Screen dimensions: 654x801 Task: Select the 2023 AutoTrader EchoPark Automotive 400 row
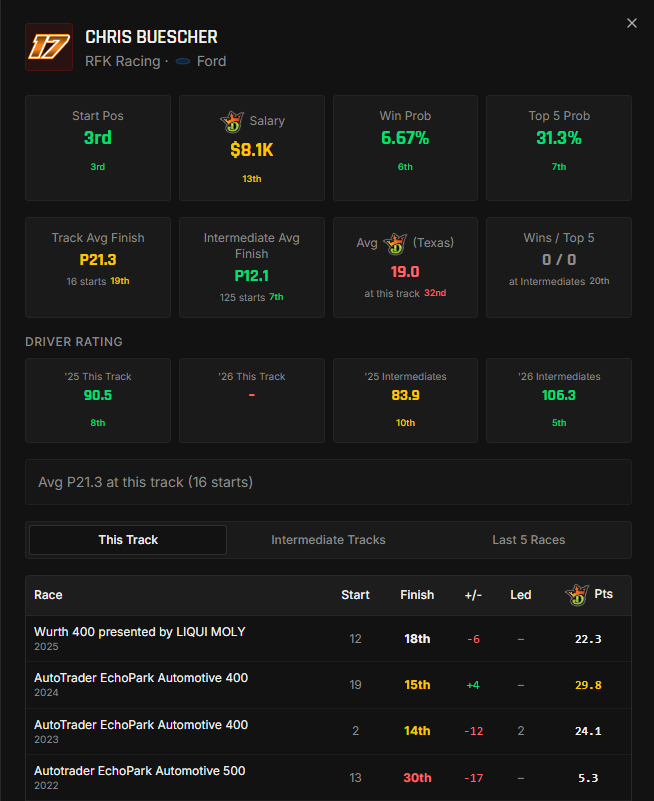329,732
